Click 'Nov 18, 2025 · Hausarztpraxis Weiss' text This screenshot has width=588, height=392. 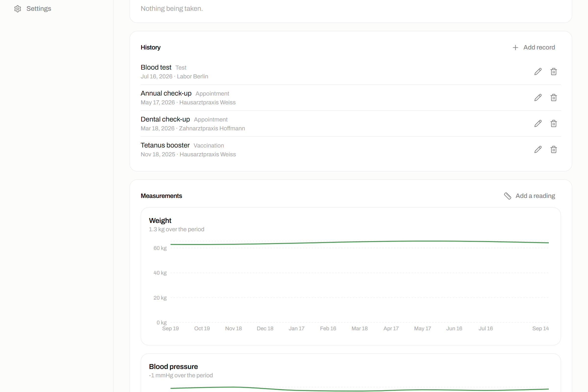pos(188,155)
